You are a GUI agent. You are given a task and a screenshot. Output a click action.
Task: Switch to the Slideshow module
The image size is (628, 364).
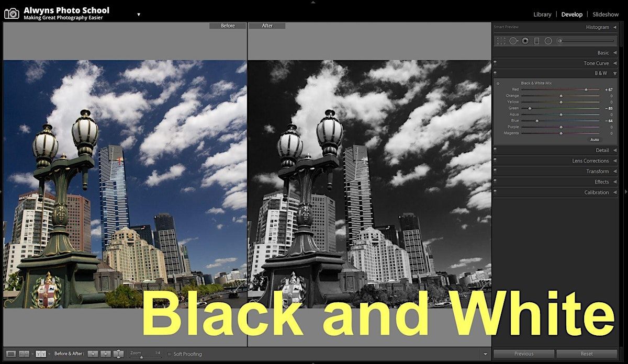(x=605, y=15)
